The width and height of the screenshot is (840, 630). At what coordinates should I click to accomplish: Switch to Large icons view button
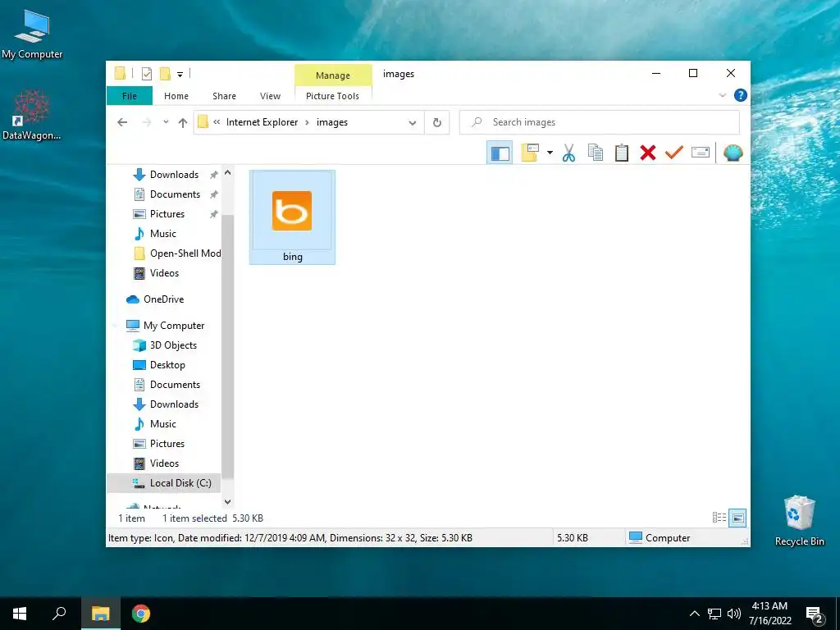coord(737,518)
